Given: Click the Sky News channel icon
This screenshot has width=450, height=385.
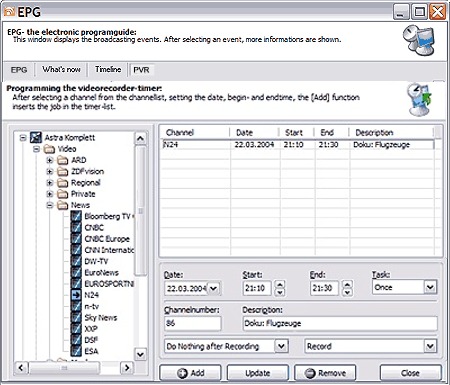Looking at the screenshot, I should point(76,317).
